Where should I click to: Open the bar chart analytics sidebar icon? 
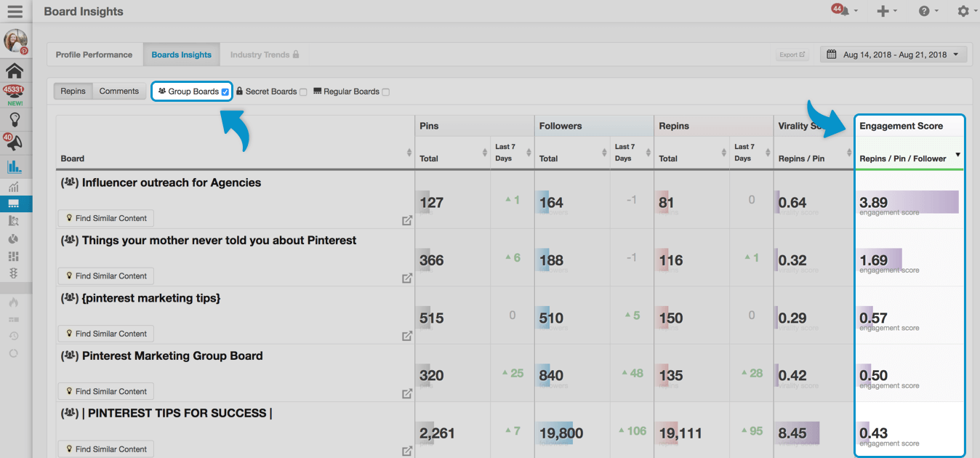pyautogui.click(x=15, y=166)
